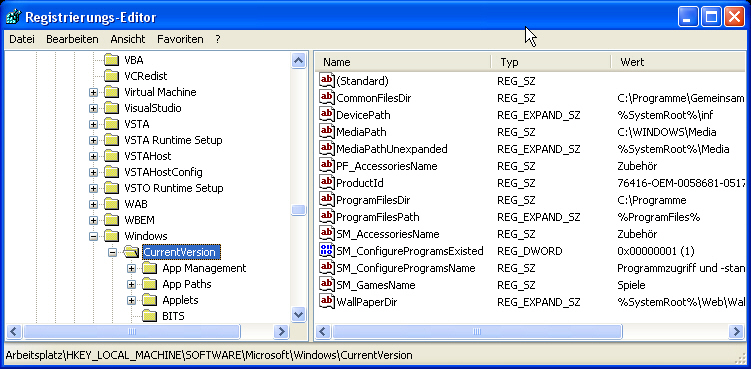Select the Applets tree key label
This screenshot has width=751, height=369.
click(180, 300)
